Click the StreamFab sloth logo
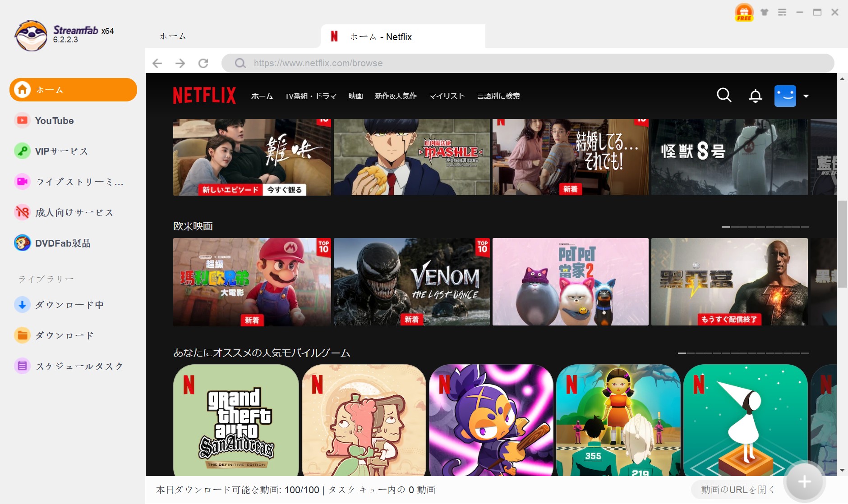Screen dimensions: 848x504 click(x=31, y=35)
